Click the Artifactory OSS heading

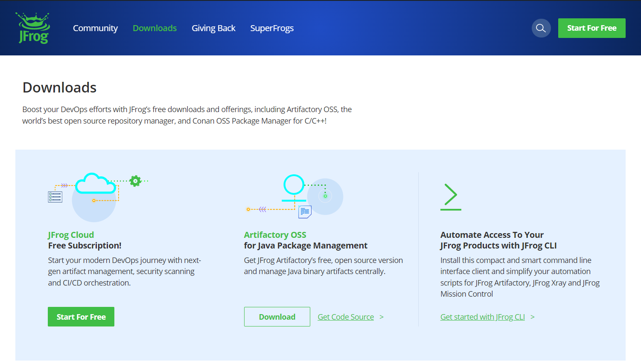pyautogui.click(x=275, y=235)
